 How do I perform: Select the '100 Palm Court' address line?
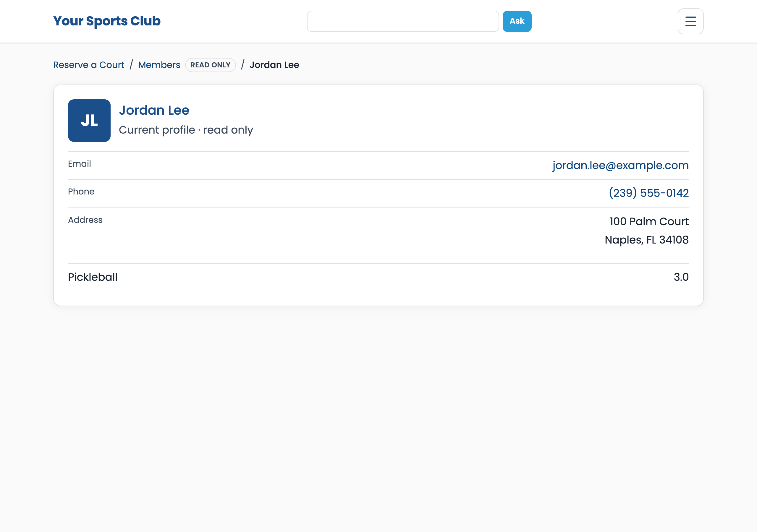(x=649, y=221)
